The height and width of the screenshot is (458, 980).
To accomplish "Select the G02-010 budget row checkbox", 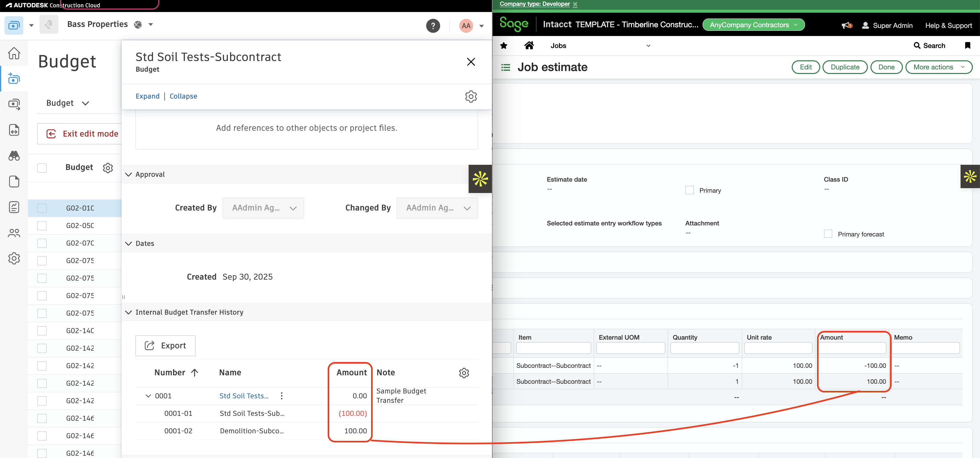I will coord(42,208).
